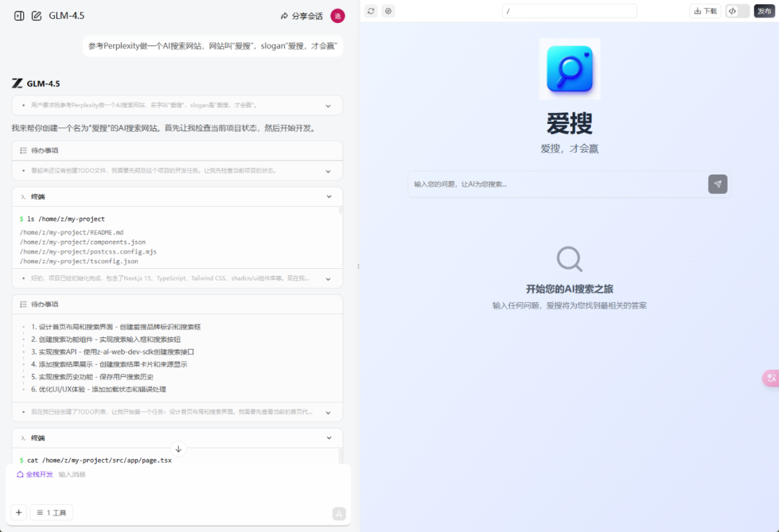Click the first terminal scrollbar

[340, 210]
